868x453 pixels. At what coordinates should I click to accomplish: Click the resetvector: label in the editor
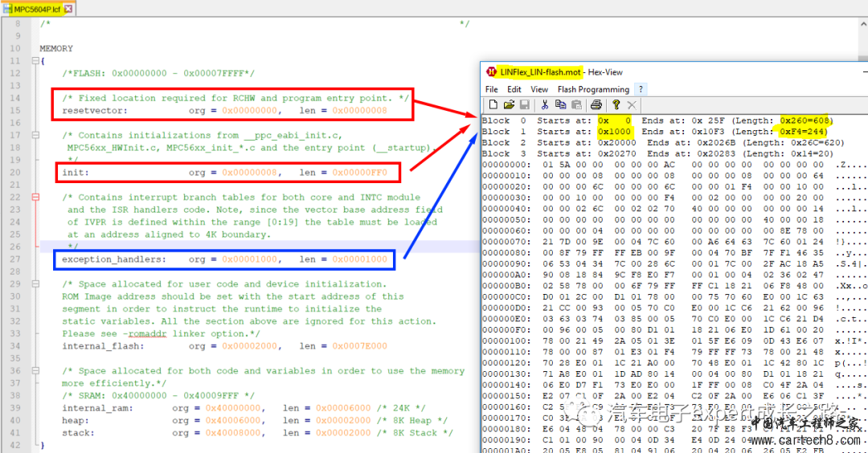[x=95, y=111]
